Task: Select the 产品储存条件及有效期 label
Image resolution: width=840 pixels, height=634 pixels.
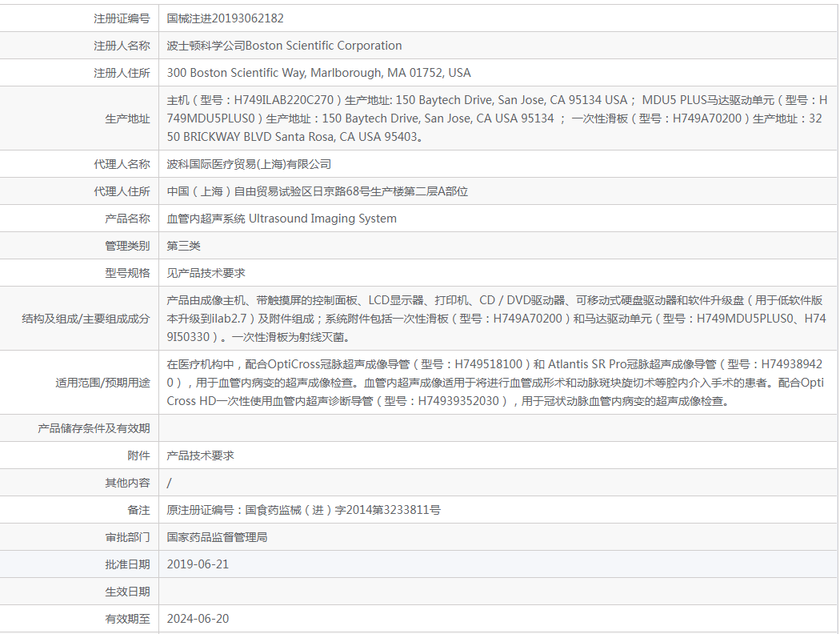Action: click(94, 428)
